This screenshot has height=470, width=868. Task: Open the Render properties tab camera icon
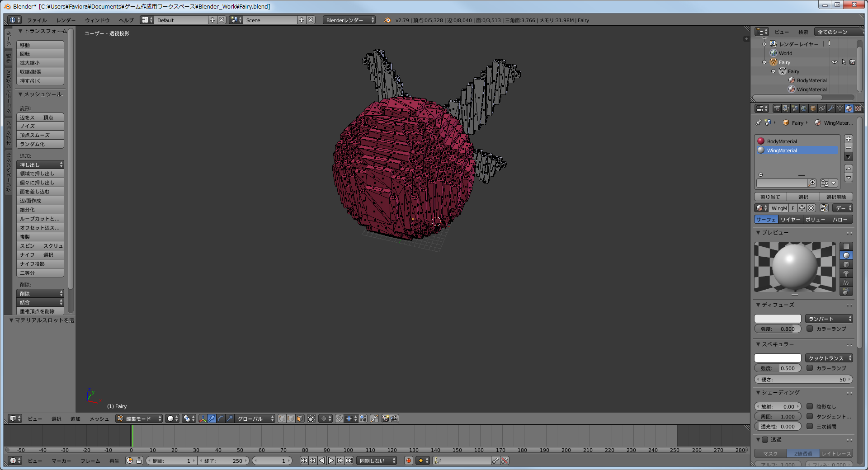777,108
